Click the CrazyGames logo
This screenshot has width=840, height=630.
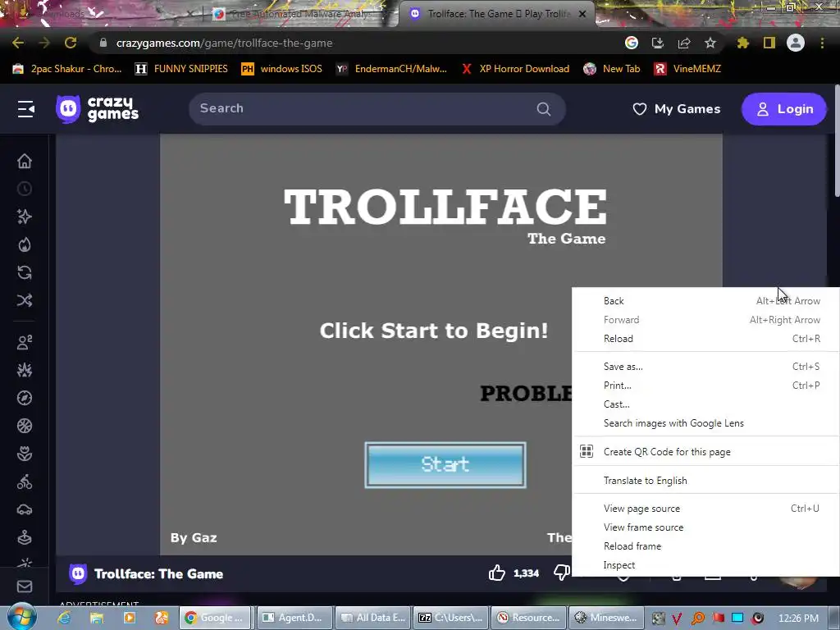coord(97,109)
